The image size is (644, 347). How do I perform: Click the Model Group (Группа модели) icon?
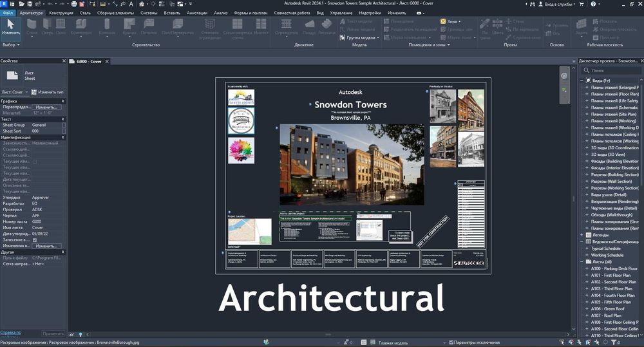click(343, 37)
